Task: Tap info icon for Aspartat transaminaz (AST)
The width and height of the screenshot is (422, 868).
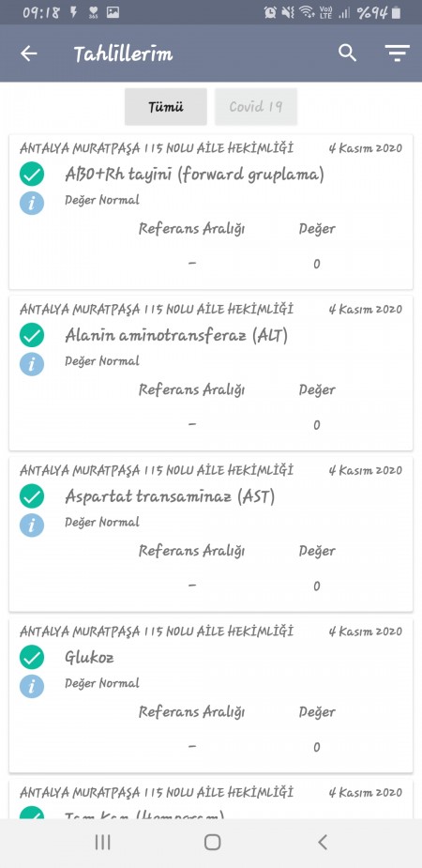Action: point(32,525)
